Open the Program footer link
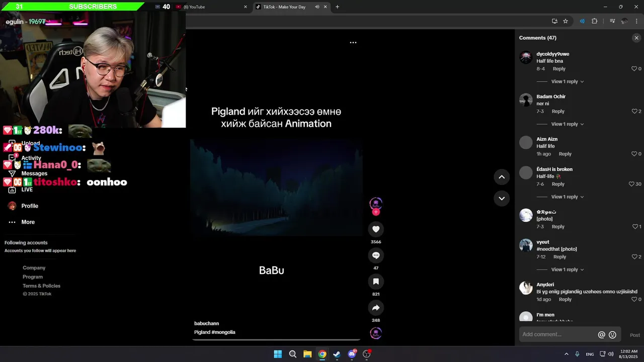644x362 pixels. (x=33, y=277)
